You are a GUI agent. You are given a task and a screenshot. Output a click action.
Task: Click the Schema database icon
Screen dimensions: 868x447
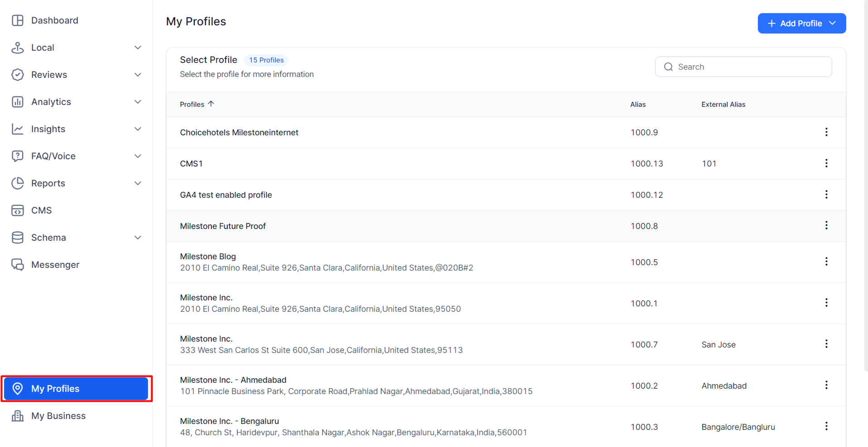pos(18,238)
